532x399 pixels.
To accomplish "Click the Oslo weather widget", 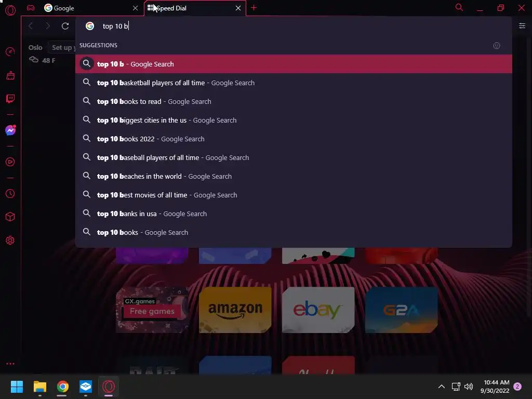I will tap(42, 54).
